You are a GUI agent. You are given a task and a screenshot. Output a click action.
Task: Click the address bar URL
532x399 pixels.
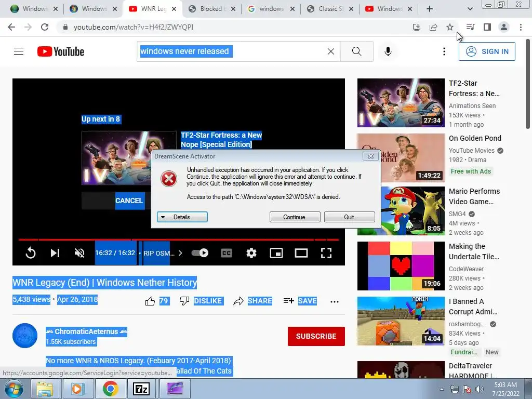coord(134,27)
